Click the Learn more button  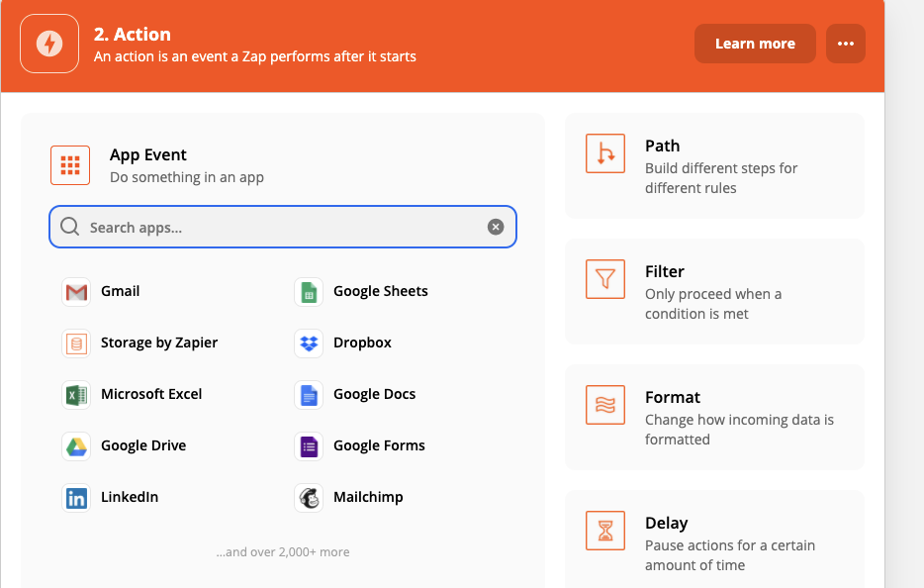pos(755,44)
